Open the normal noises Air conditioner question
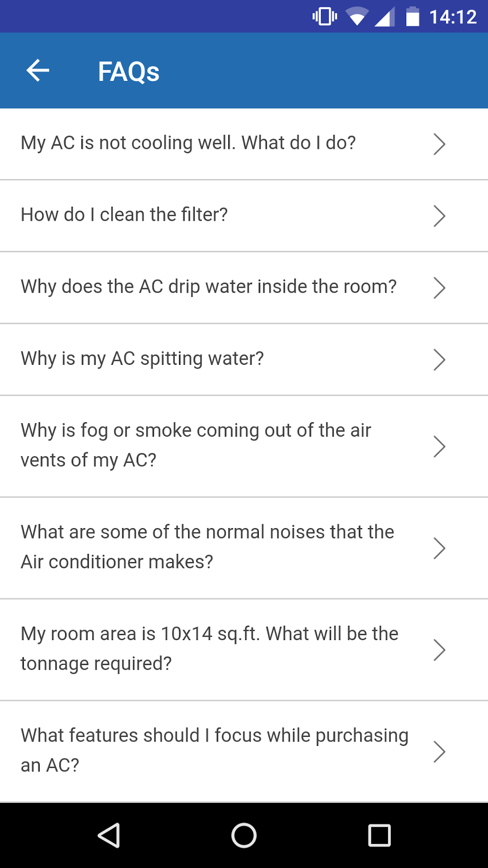This screenshot has height=868, width=488. coord(244,548)
